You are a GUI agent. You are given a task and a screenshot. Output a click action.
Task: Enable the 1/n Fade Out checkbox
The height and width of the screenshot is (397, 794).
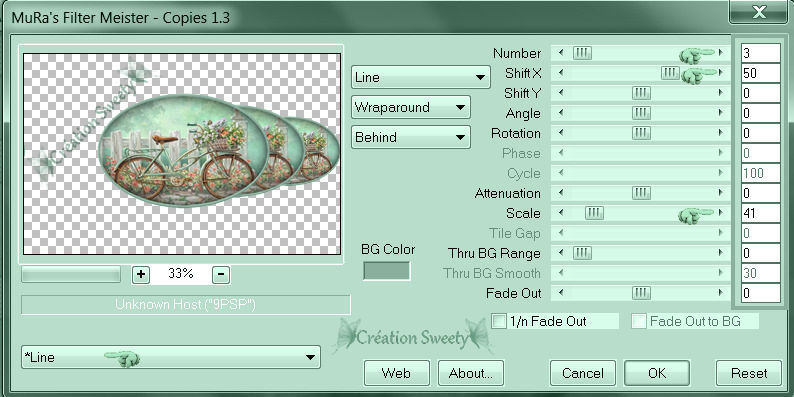tap(499, 321)
